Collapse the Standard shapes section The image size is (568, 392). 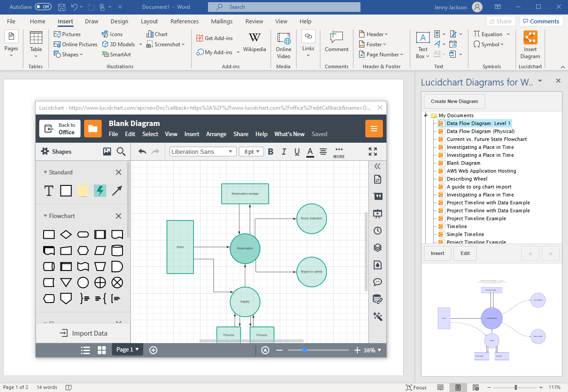click(x=45, y=172)
